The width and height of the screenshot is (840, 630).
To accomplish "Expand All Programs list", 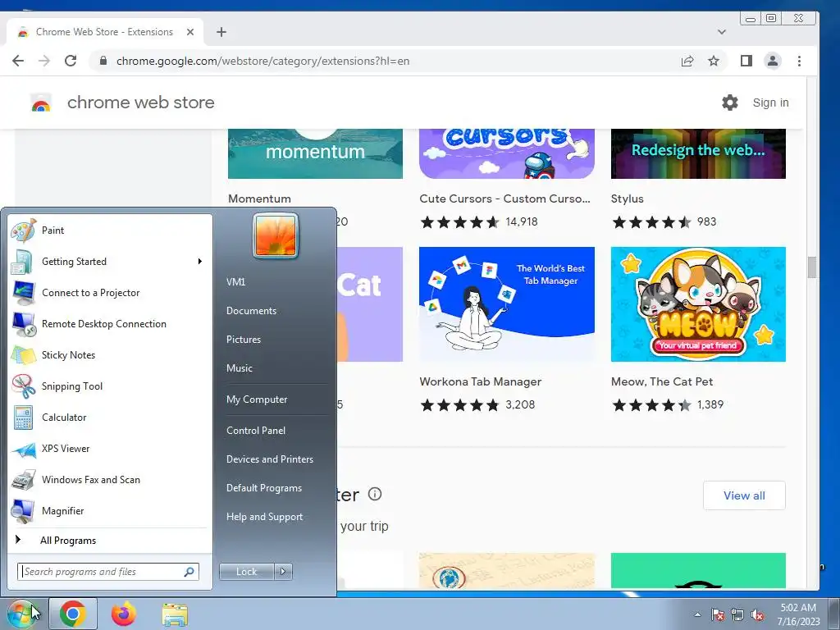I will pyautogui.click(x=68, y=541).
